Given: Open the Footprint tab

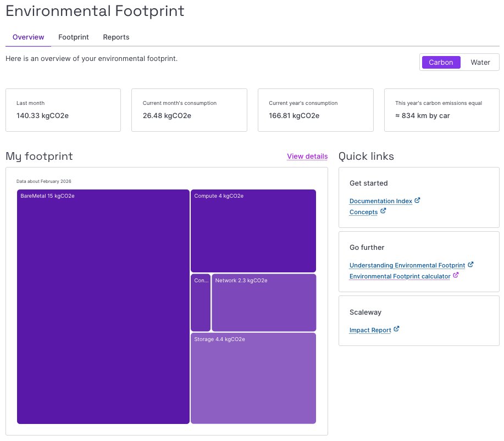Looking at the screenshot, I should point(74,37).
